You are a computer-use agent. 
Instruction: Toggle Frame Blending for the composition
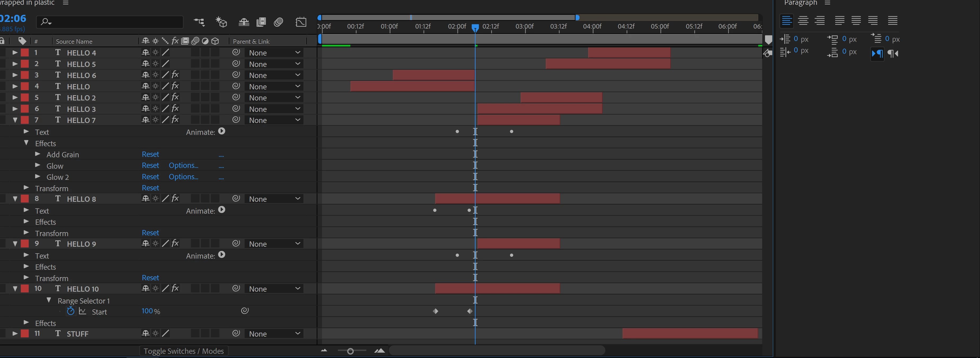261,22
